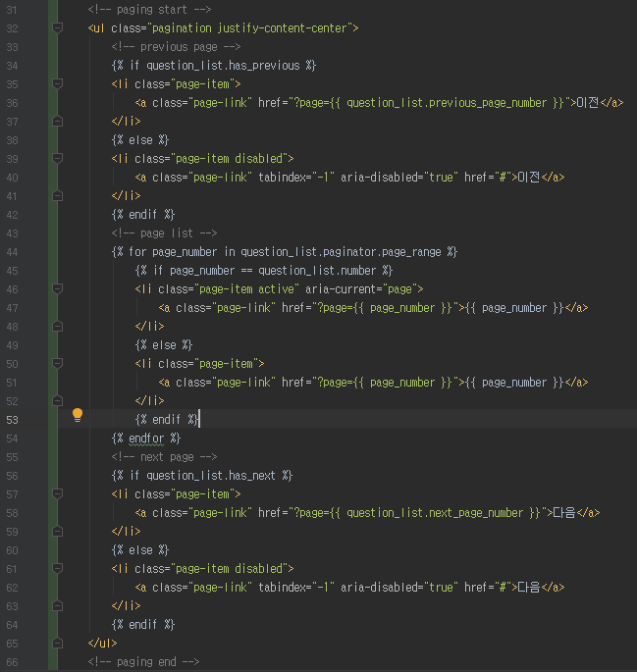Click 'question_list.has_next' on line 56
This screenshot has height=672, width=637.
tap(211, 476)
